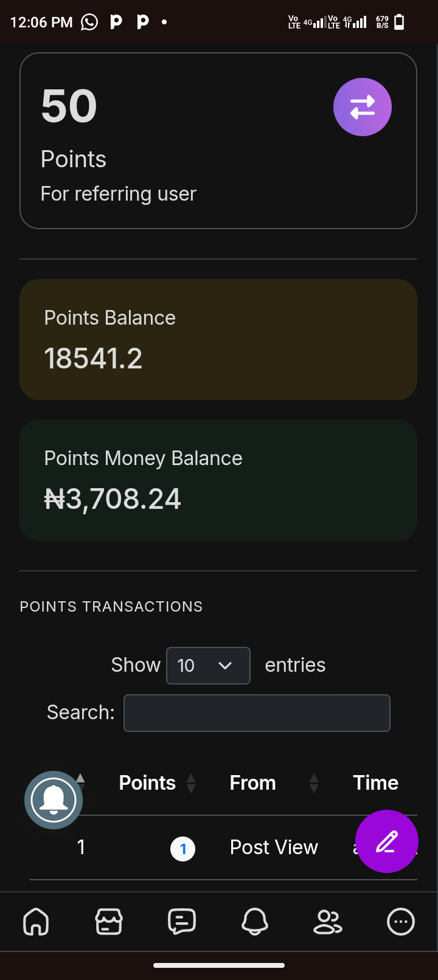Sort table by Points column arrows
The image size is (438, 980).
click(x=191, y=783)
